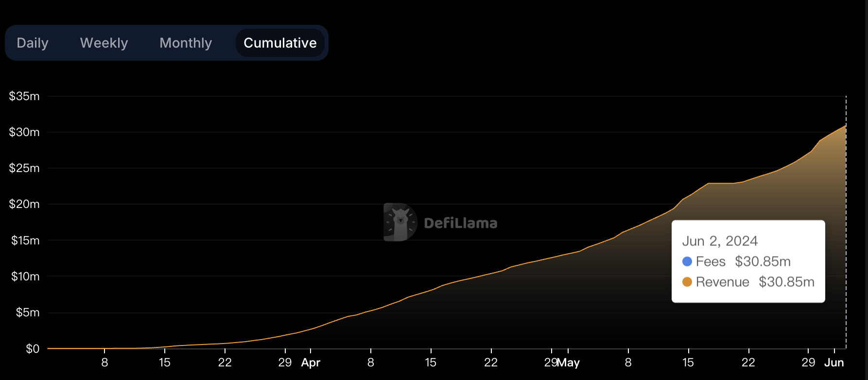Click the Jun 2, 2024 tooltip date
The image size is (868, 380).
tap(720, 241)
